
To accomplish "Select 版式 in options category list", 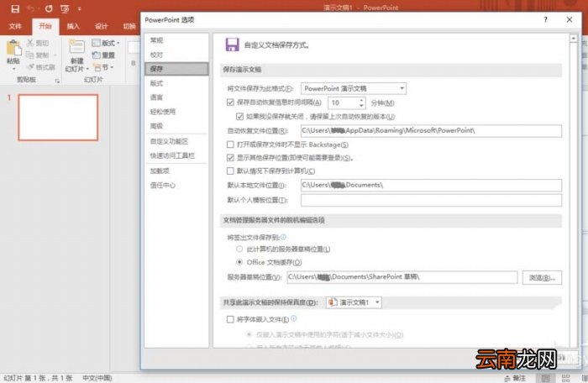I will (176, 83).
